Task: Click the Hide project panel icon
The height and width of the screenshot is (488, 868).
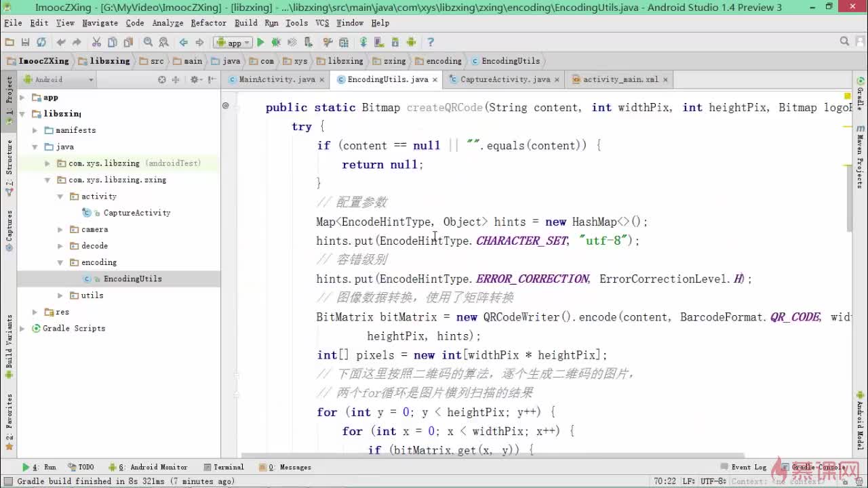Action: [x=212, y=79]
